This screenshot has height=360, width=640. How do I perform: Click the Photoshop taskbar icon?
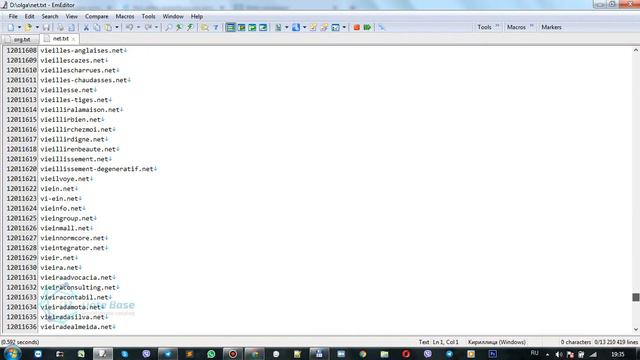[493, 354]
